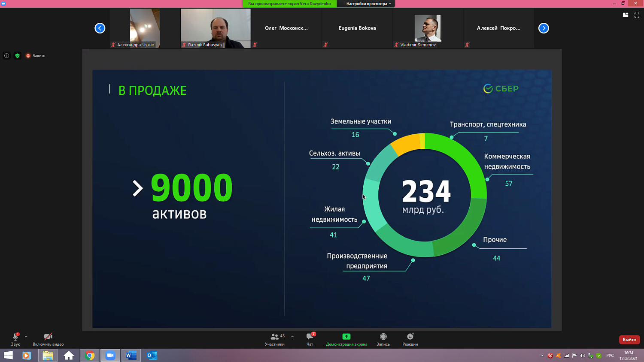Click the Звук microphone icon
The width and height of the screenshot is (644, 362).
click(15, 337)
